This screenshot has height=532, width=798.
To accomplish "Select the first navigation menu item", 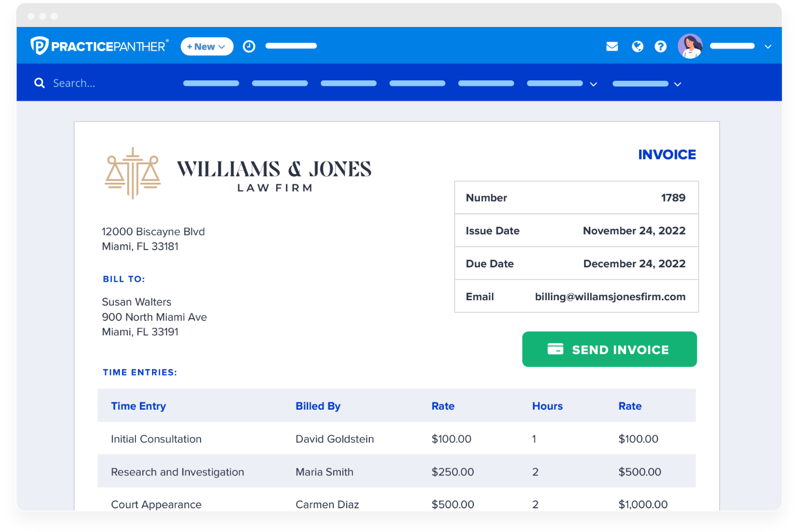I will pyautogui.click(x=211, y=83).
